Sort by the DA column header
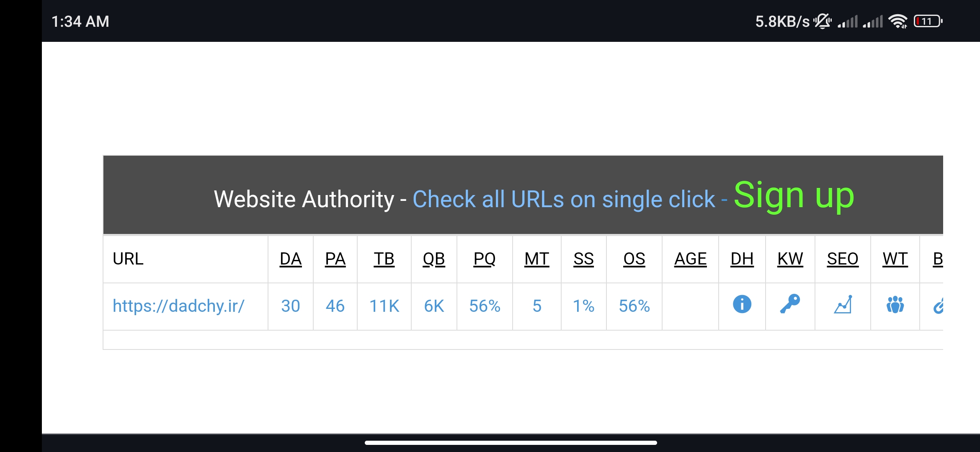The image size is (980, 452). click(x=291, y=259)
